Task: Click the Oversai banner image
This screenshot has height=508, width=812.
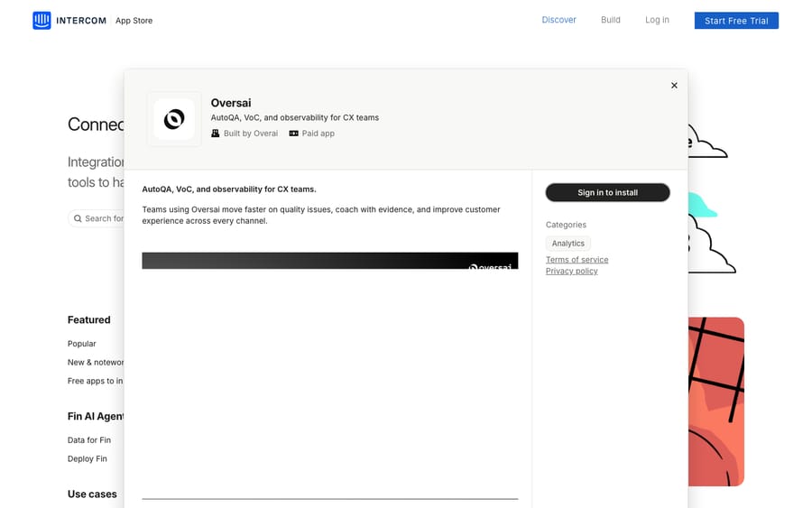Action: click(x=330, y=261)
